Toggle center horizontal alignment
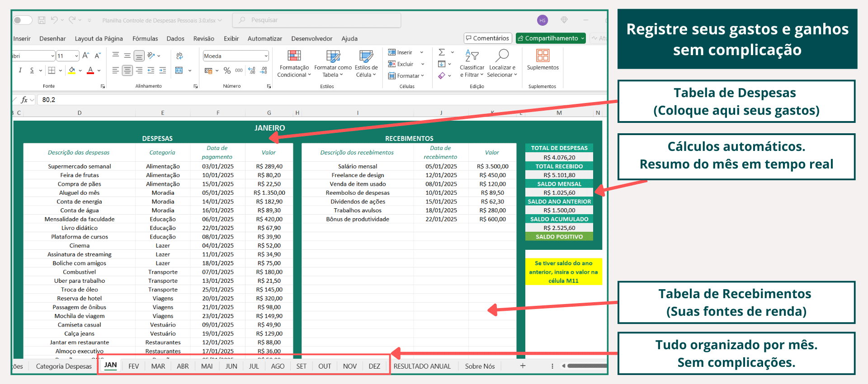Viewport: 868px width, 384px height. pos(127,70)
